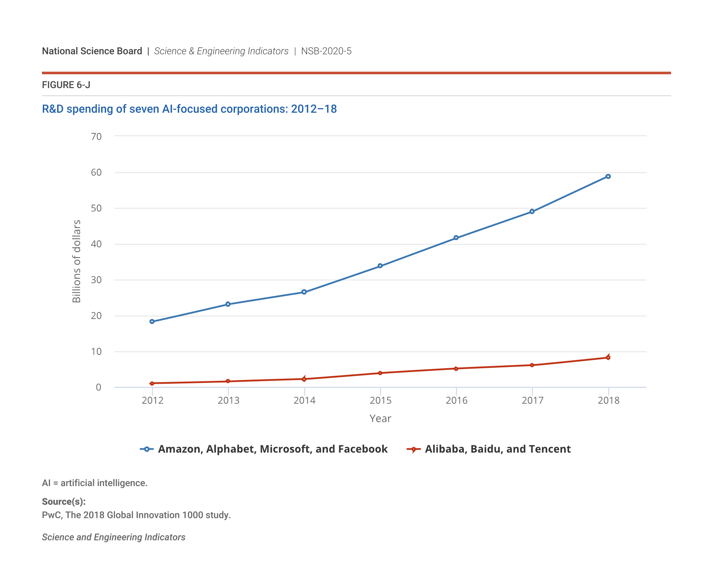Click the FIGURE 6-J label

click(66, 85)
